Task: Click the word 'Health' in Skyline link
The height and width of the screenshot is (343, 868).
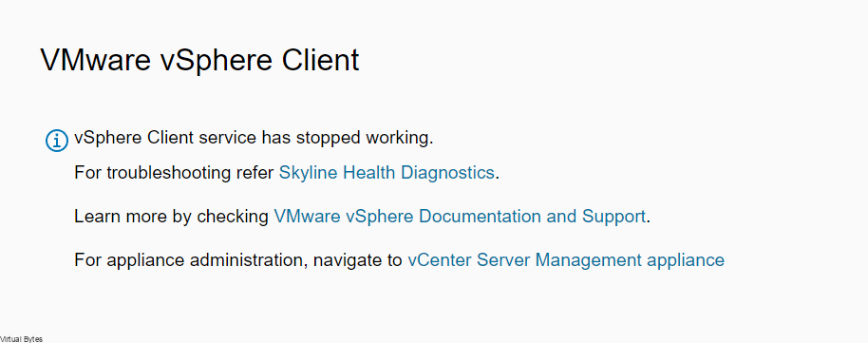Action: click(369, 173)
